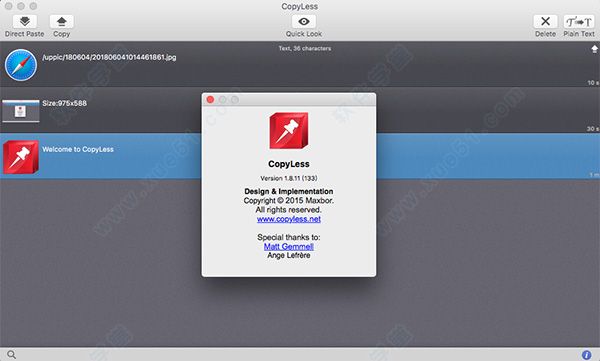
Task: Open the Size:975x588 screenshot thumbnail
Action: click(21, 111)
